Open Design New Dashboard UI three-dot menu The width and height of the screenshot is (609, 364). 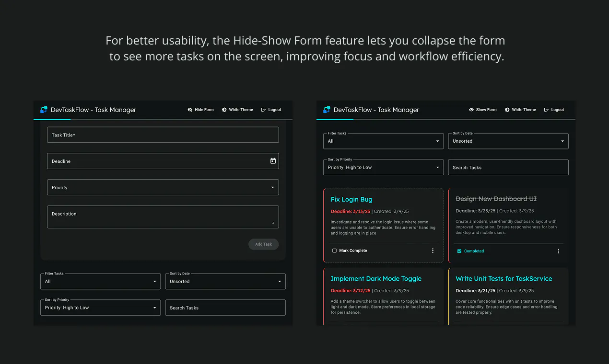(558, 251)
